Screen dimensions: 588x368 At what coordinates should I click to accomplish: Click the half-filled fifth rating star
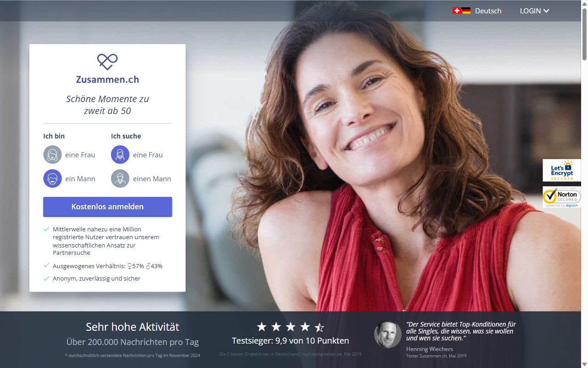[x=320, y=327]
